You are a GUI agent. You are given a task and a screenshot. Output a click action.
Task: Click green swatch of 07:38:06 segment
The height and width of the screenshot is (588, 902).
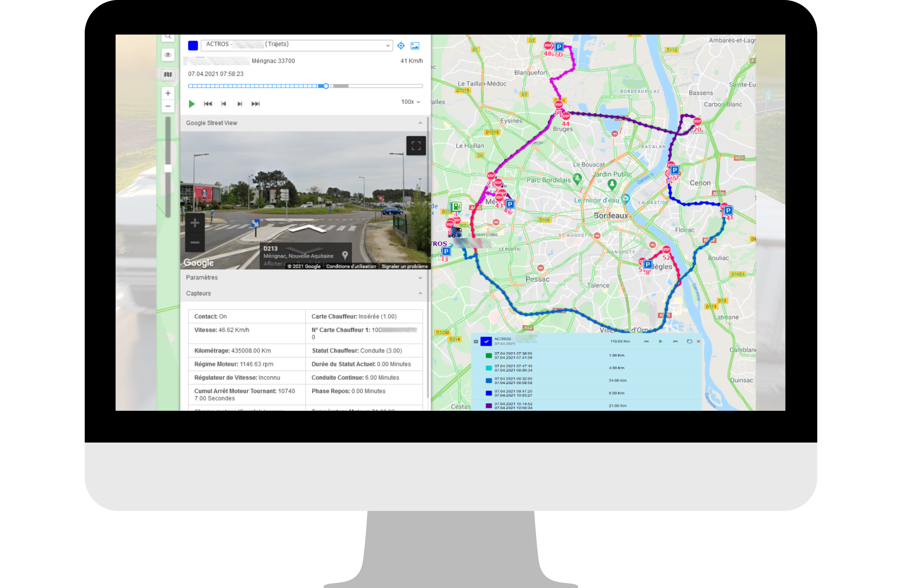[x=489, y=355]
